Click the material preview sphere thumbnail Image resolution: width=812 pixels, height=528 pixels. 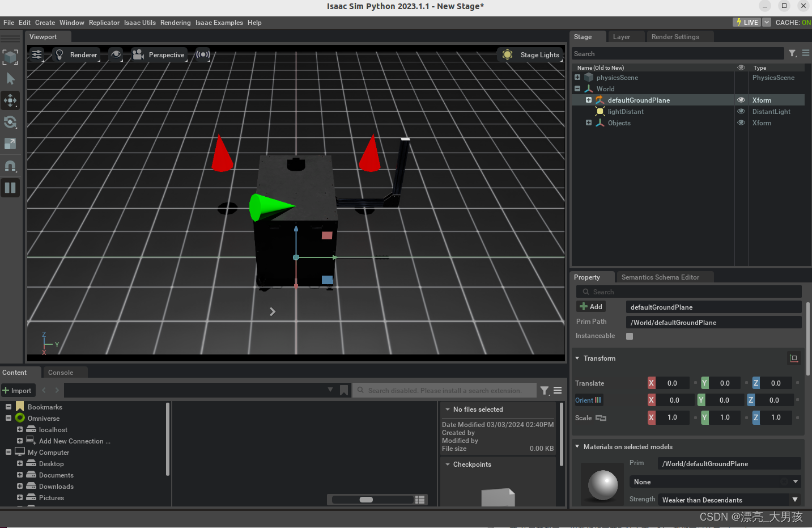tap(602, 485)
